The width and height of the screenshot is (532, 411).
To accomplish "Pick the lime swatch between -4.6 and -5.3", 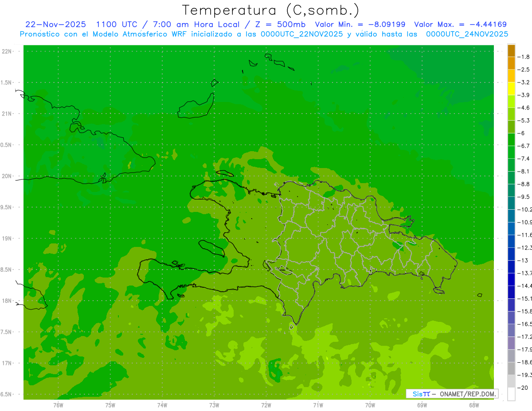I will coord(511,114).
